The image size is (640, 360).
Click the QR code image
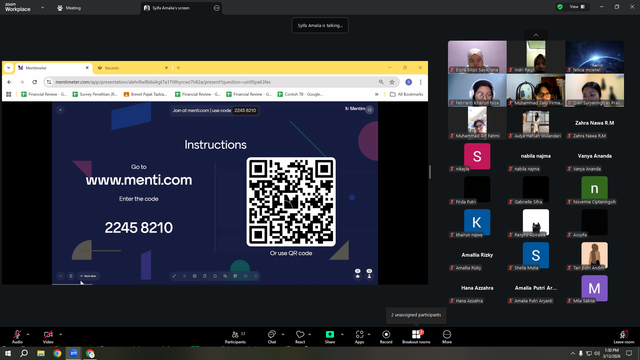click(x=291, y=202)
